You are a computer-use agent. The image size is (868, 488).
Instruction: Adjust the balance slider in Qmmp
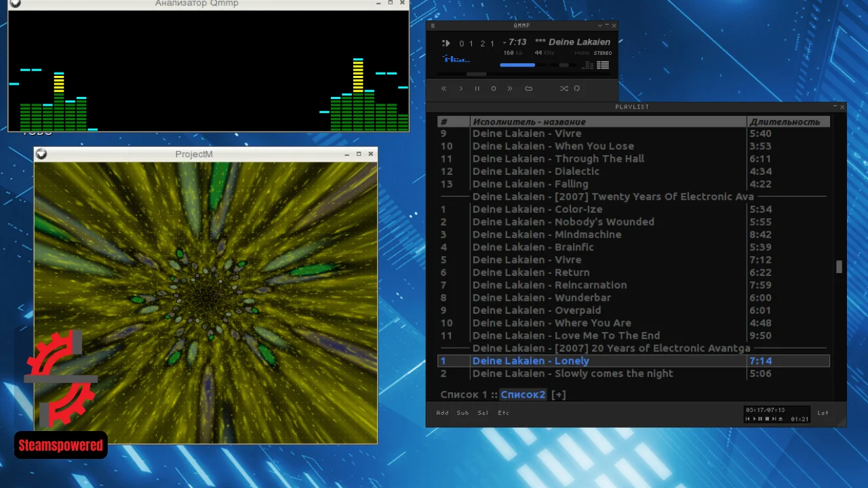point(564,65)
